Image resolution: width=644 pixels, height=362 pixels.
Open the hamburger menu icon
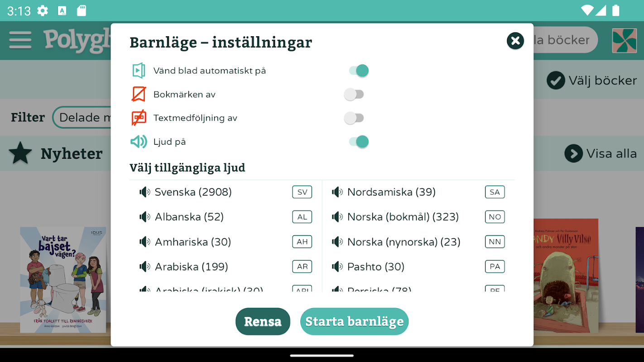pyautogui.click(x=20, y=40)
